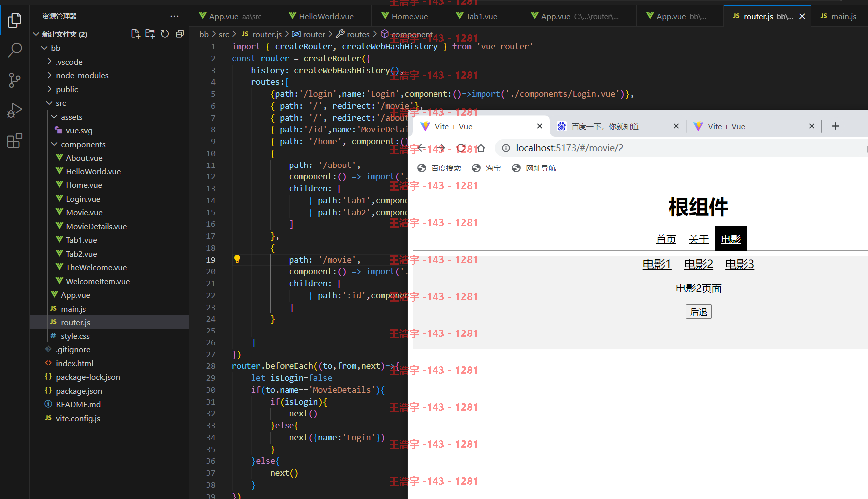868x499 pixels.
Task: Open About.vue in the file tree
Action: [84, 158]
